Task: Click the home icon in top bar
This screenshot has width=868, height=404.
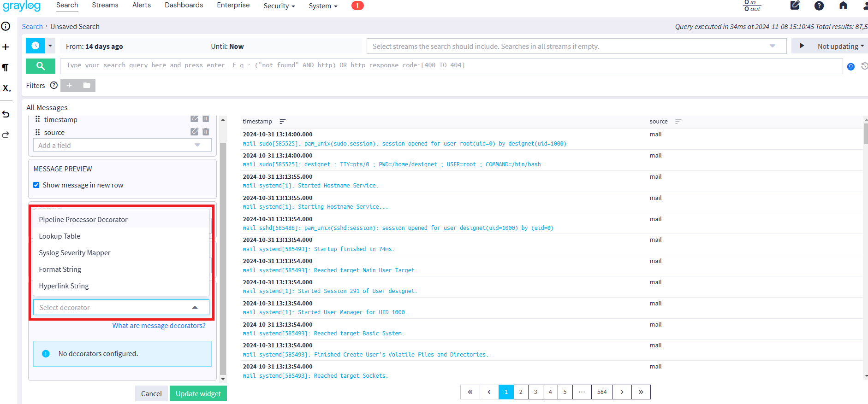Action: [843, 6]
